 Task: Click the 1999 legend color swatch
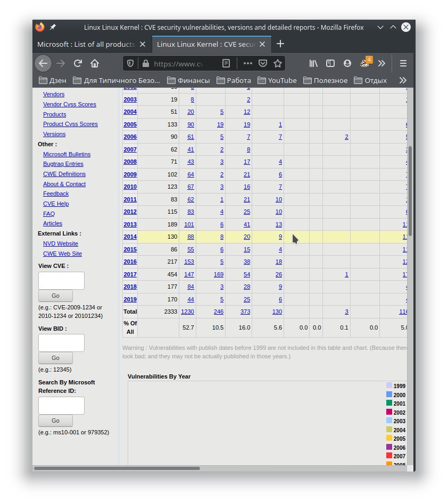pyautogui.click(x=389, y=385)
